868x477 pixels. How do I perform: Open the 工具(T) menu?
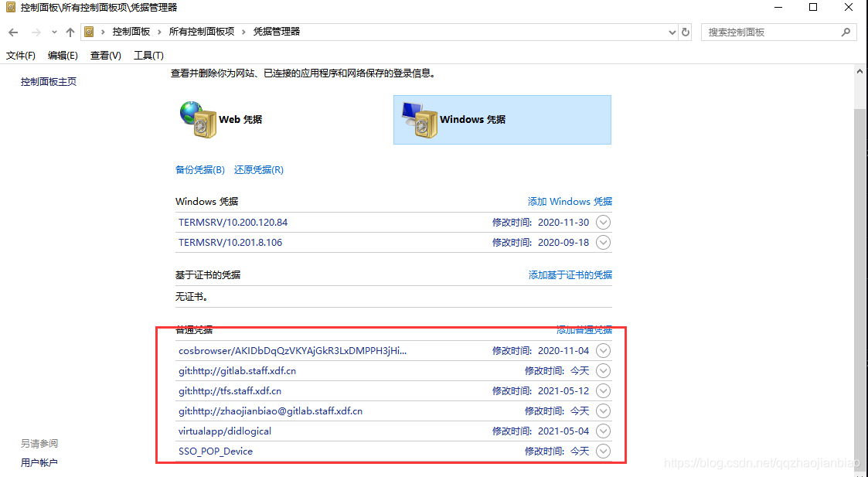[x=148, y=56]
